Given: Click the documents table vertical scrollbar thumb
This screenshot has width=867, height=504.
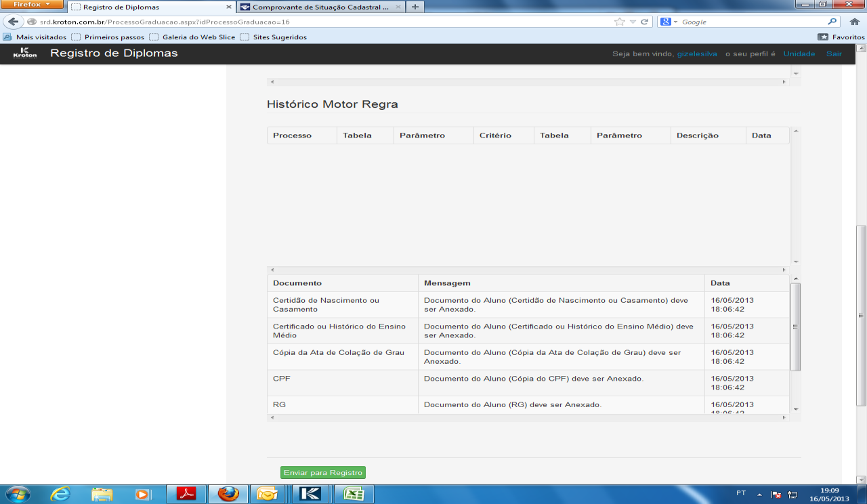Looking at the screenshot, I should coord(796,327).
